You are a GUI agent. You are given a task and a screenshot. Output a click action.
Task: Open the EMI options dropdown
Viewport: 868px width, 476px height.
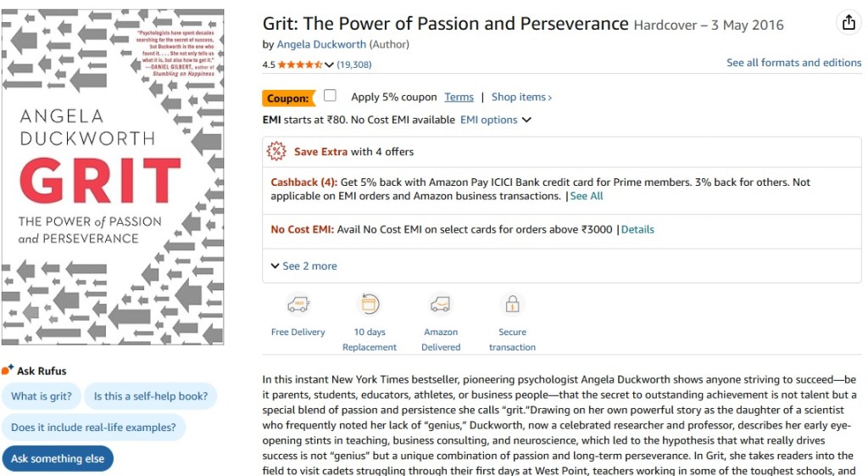point(496,120)
